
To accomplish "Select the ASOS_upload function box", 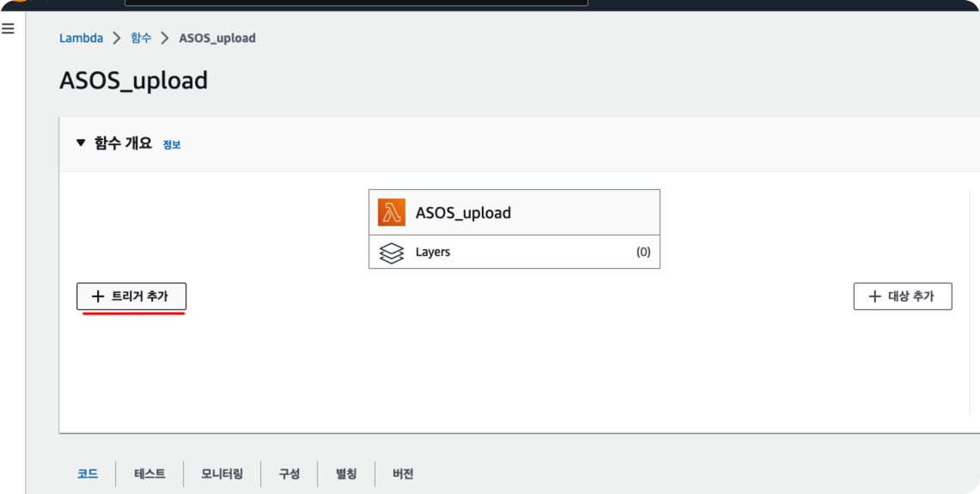I will (x=514, y=212).
